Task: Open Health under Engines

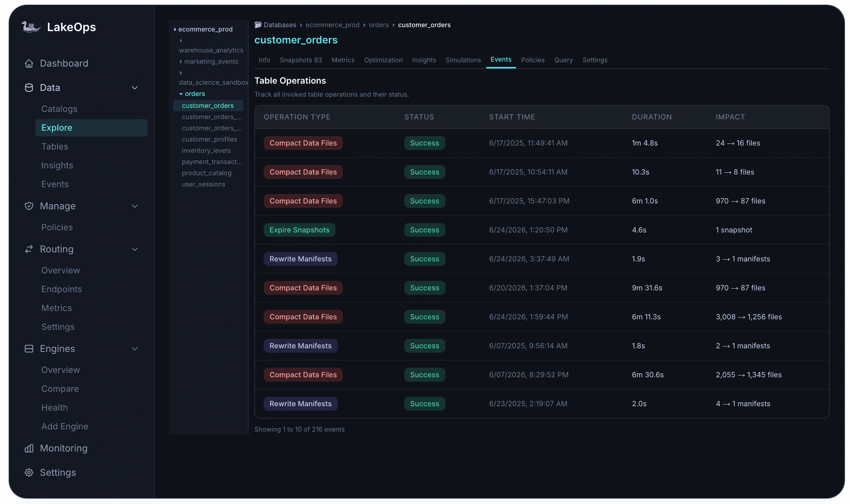Action: (55, 408)
